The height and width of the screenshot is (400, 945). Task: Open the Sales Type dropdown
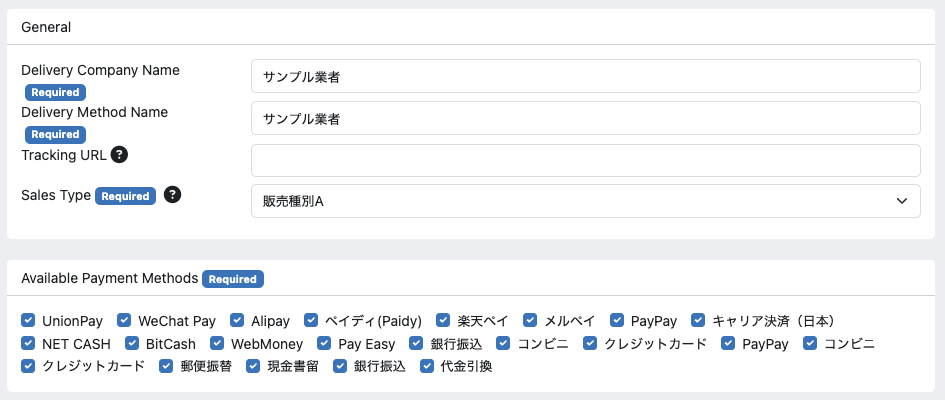pos(585,201)
